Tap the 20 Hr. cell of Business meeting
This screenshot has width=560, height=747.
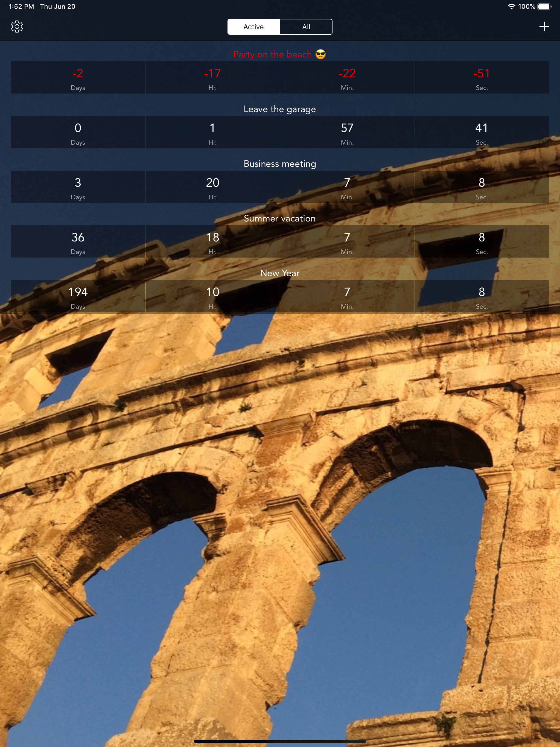coord(212,187)
